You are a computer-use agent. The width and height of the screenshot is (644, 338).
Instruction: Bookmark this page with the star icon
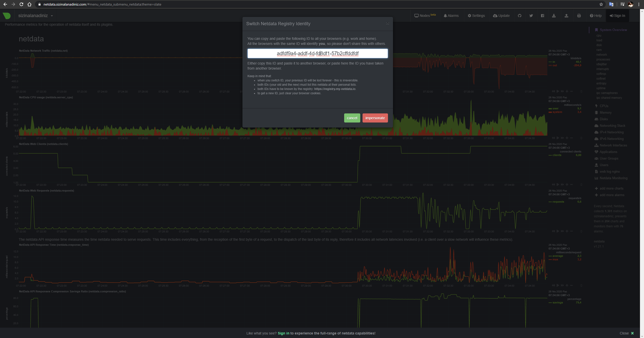[601, 4]
